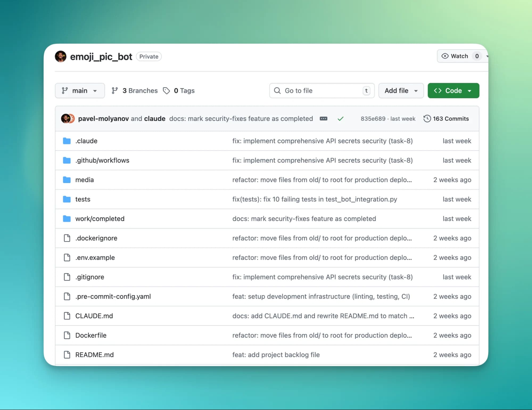Open the tests folder

click(83, 199)
